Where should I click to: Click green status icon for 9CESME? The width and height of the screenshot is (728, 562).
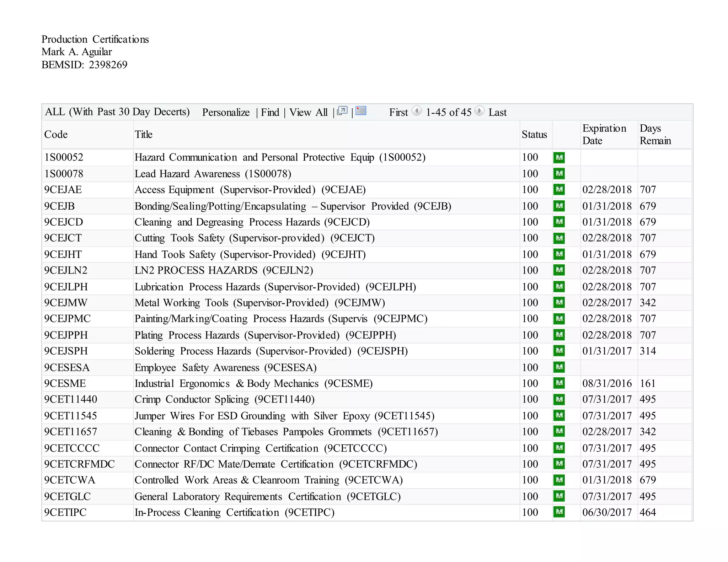tap(559, 383)
